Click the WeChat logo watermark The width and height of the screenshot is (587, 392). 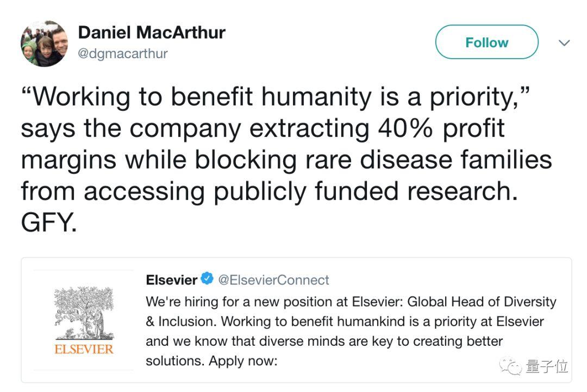tap(511, 366)
